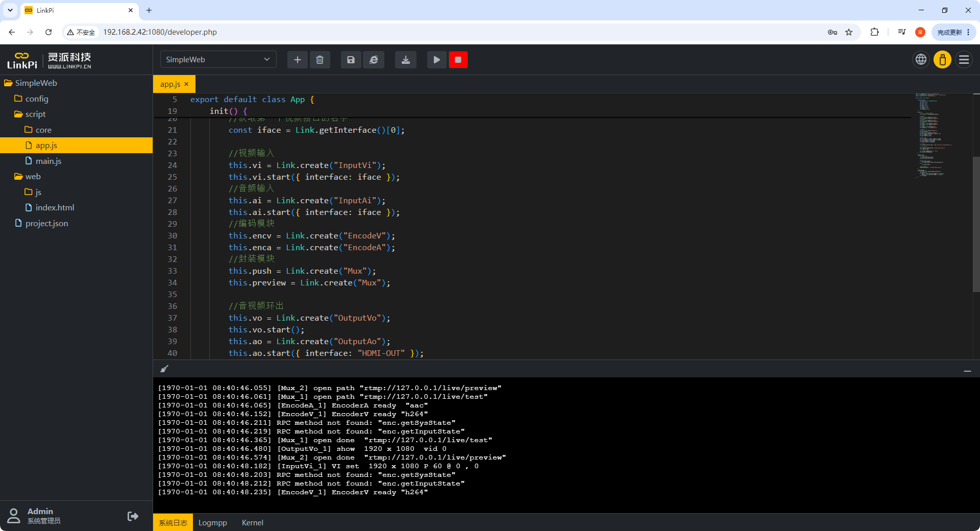
Task: Close the app.js editor tab
Action: click(186, 84)
